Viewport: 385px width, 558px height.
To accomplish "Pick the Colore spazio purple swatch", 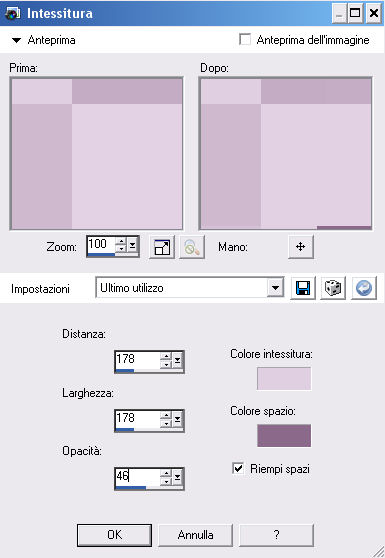I will pos(284,435).
